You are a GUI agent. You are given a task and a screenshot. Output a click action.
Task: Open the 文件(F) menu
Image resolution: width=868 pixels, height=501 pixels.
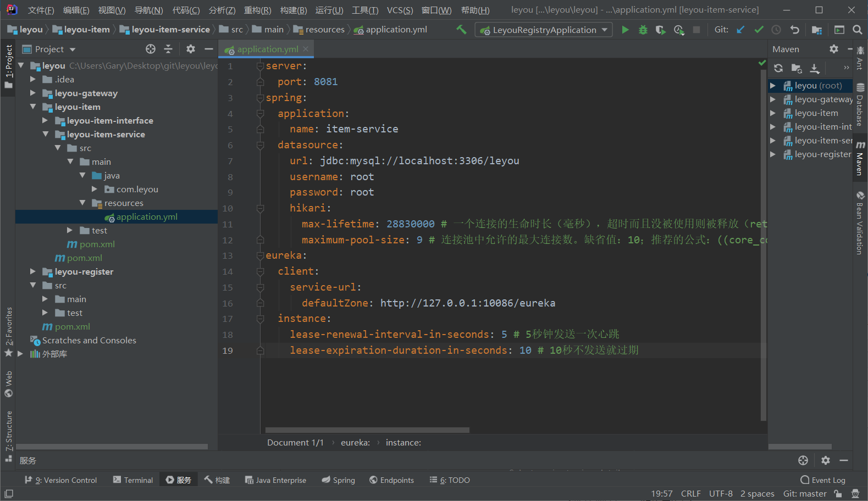point(41,10)
